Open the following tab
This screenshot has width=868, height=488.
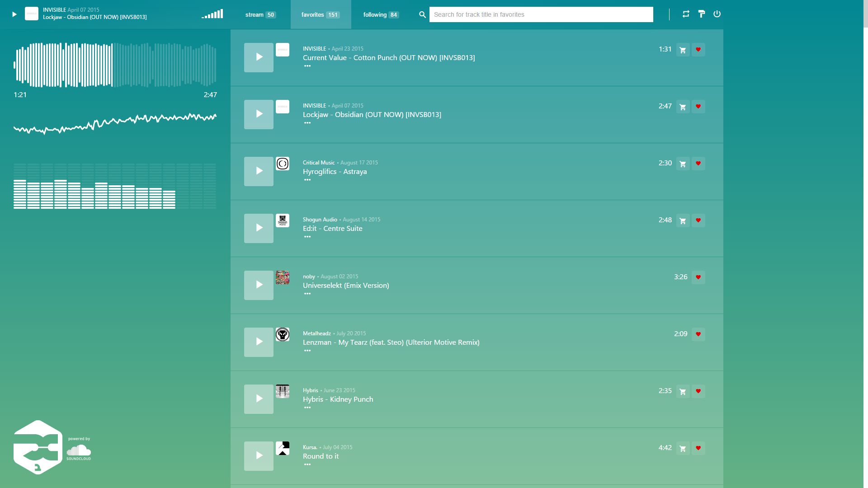(x=381, y=14)
